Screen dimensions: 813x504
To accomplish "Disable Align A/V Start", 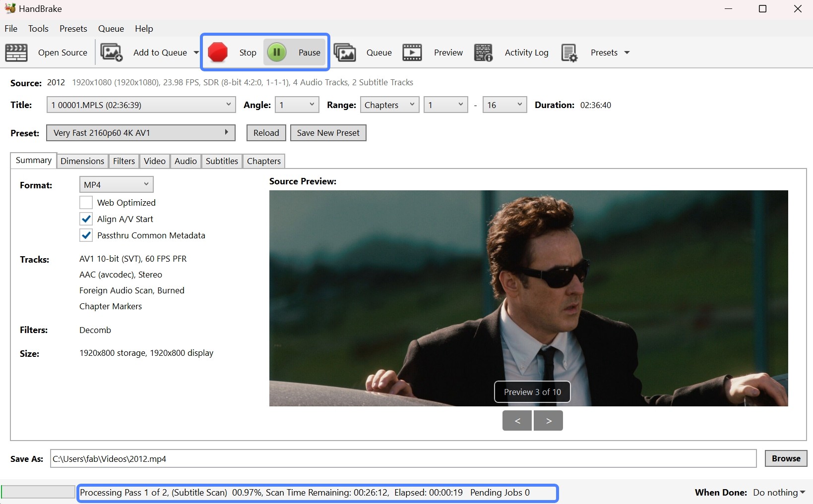I will point(86,219).
